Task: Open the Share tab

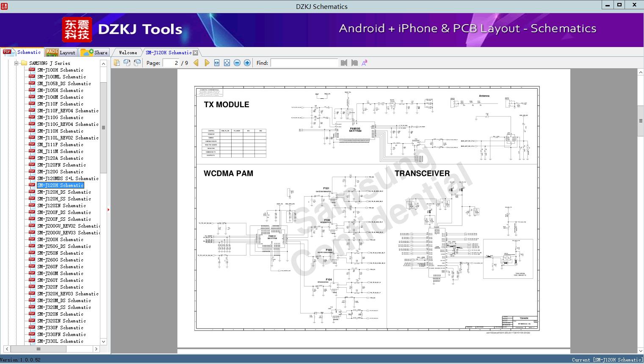Action: (95, 53)
